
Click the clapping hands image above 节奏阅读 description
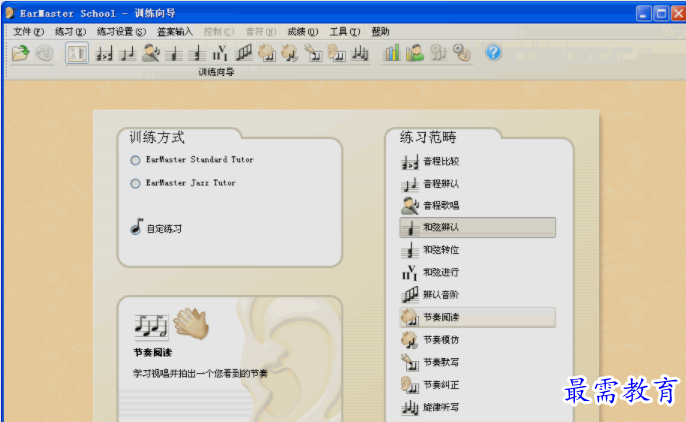[192, 324]
